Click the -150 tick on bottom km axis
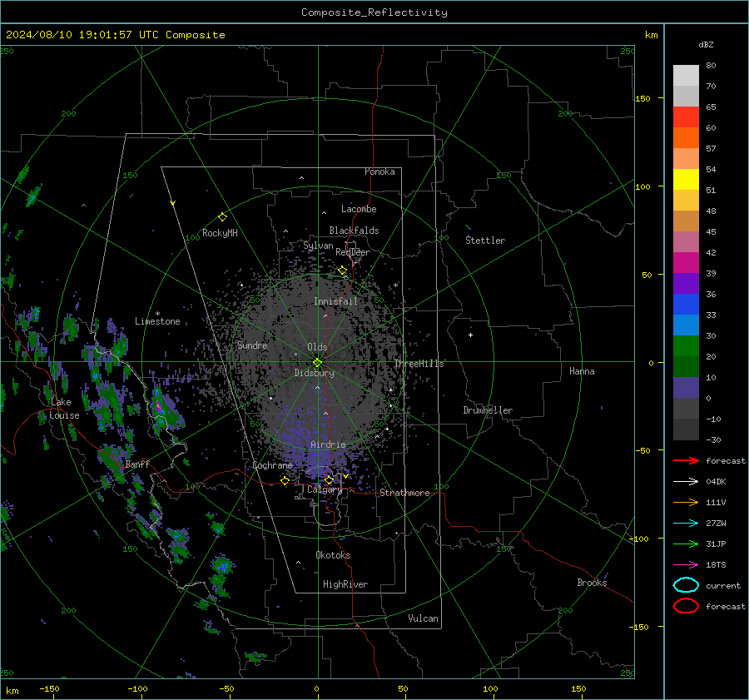 point(49,688)
